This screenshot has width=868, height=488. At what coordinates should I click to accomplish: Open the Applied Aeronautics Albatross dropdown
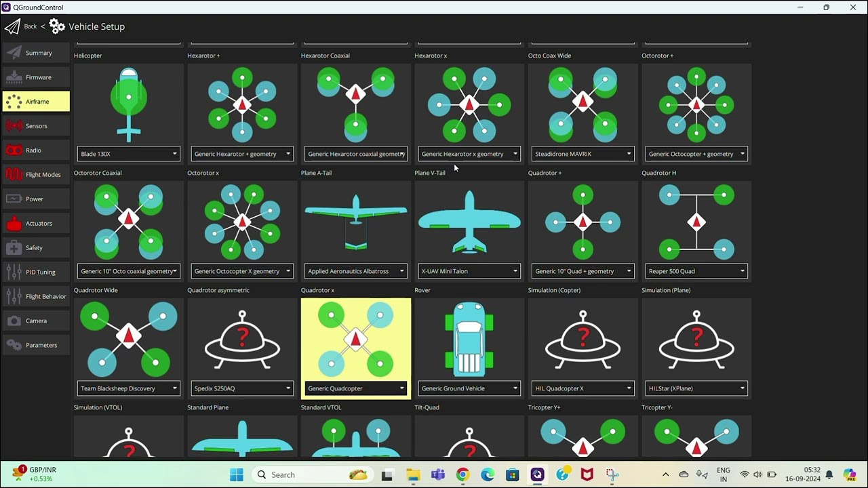pyautogui.click(x=356, y=271)
